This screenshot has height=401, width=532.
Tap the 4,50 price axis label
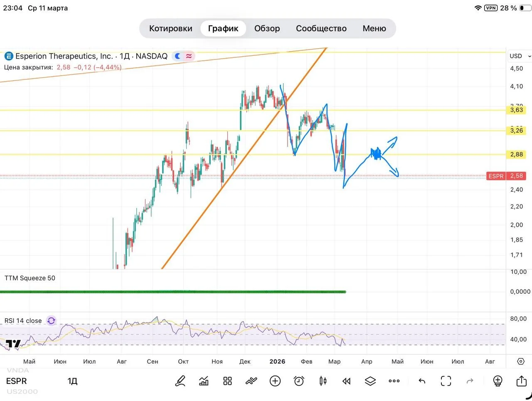(x=517, y=68)
